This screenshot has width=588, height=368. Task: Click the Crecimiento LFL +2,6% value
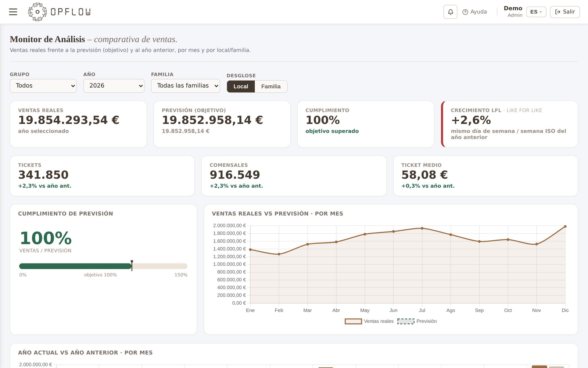coord(471,120)
